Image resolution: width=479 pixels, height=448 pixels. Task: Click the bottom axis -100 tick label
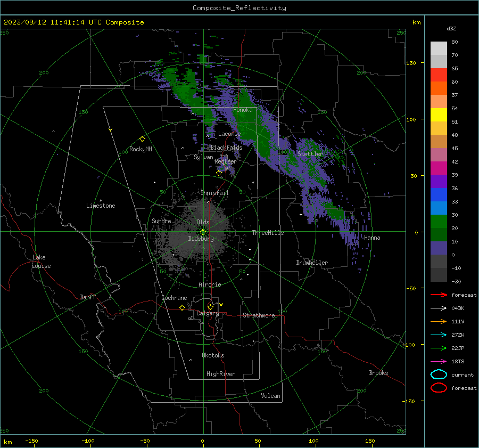point(88,441)
